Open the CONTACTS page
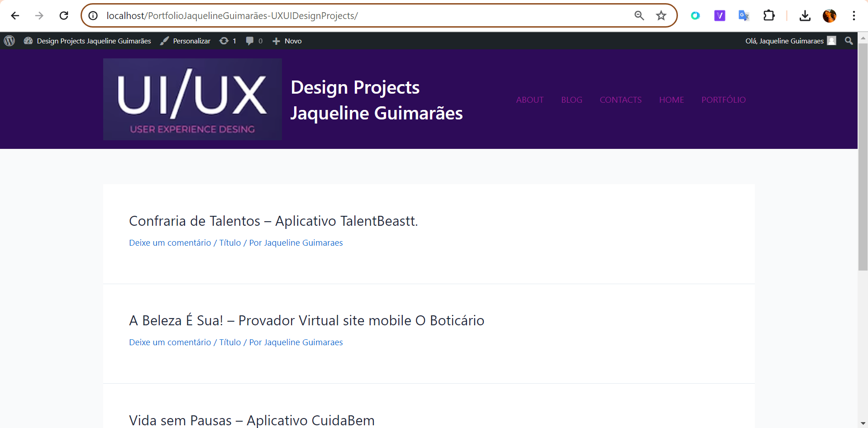The height and width of the screenshot is (428, 868). [620, 100]
